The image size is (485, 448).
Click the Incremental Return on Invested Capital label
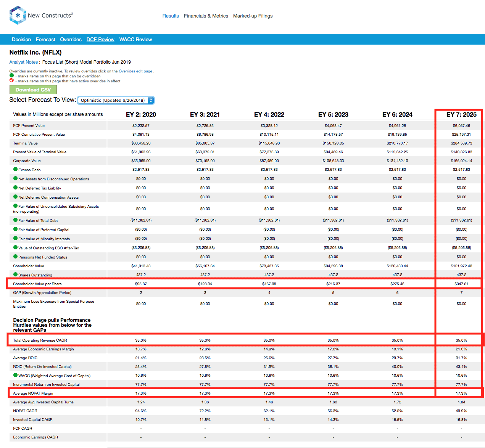47,385
